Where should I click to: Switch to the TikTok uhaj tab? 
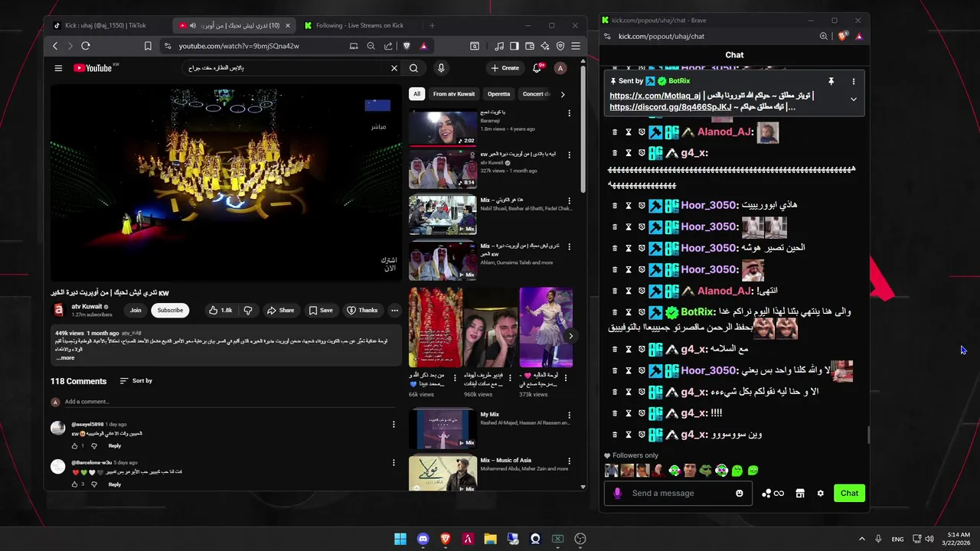(x=105, y=25)
